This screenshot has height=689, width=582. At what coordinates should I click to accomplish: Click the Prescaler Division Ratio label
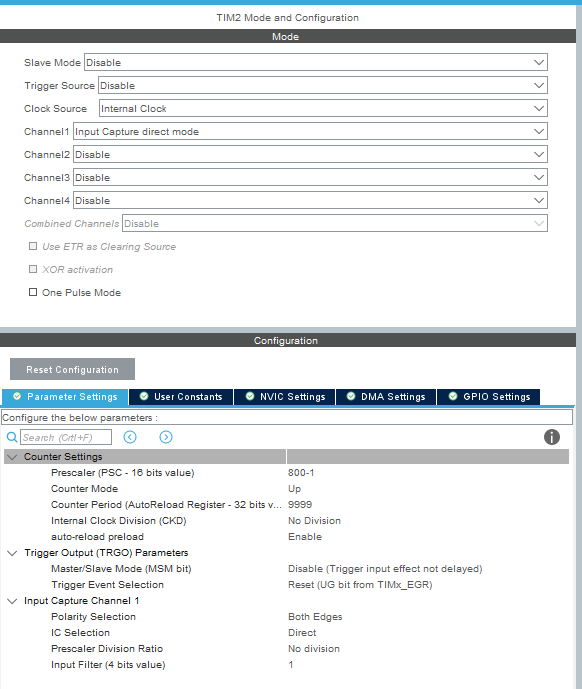[107, 649]
